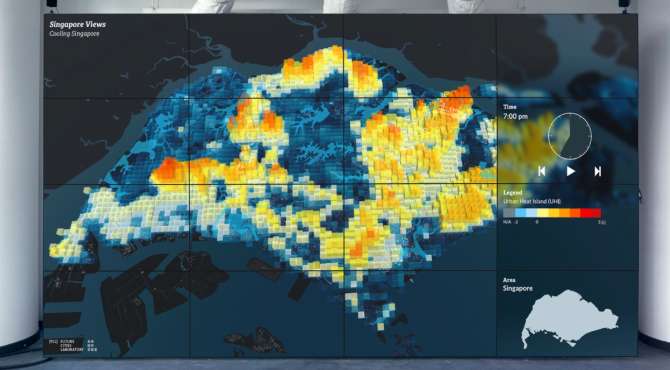
Task: Click the Singapore island silhouette thumbnail
Action: click(570, 319)
